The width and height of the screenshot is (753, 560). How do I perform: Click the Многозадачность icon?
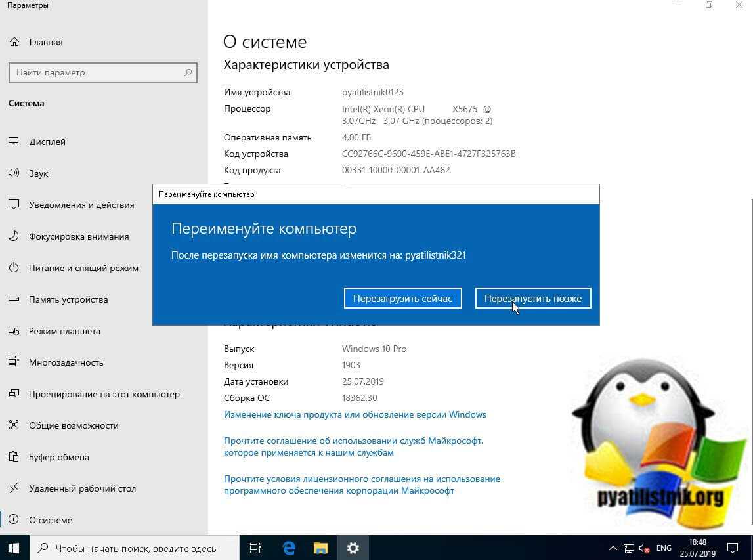(x=14, y=362)
